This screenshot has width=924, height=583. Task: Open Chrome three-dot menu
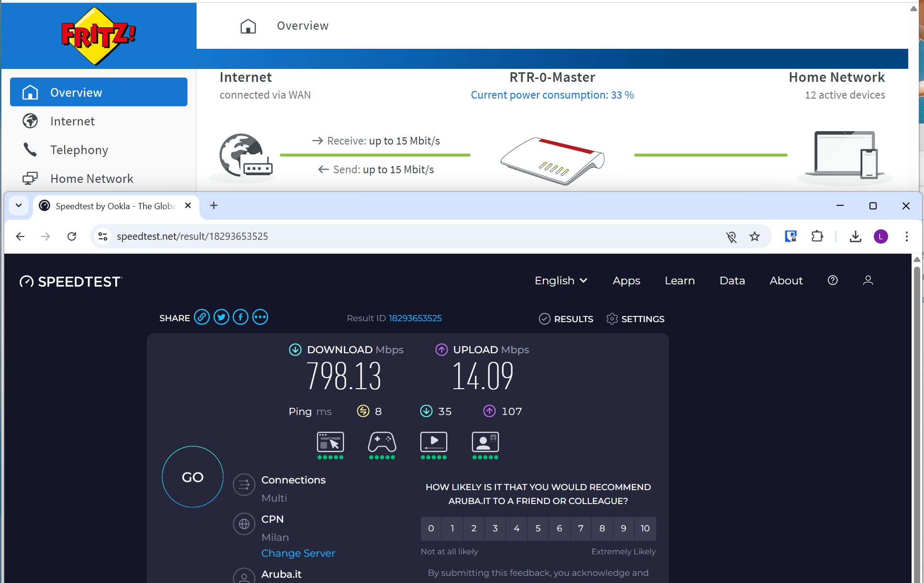pyautogui.click(x=906, y=236)
